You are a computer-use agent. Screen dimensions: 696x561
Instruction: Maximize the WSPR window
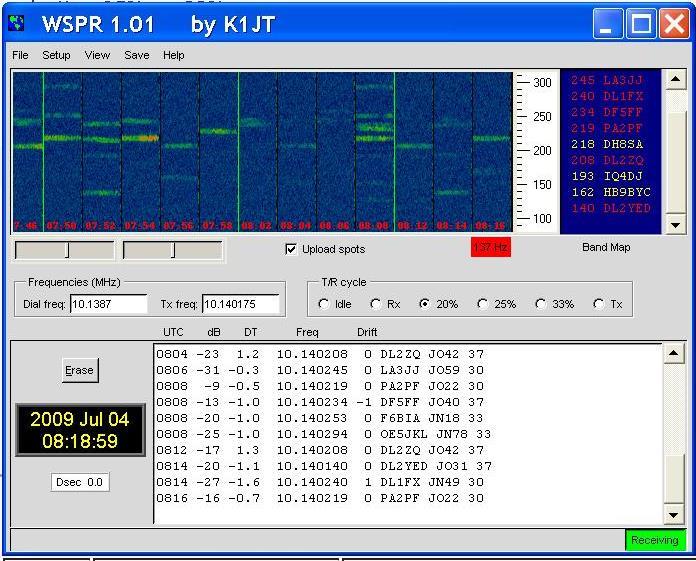pos(642,25)
